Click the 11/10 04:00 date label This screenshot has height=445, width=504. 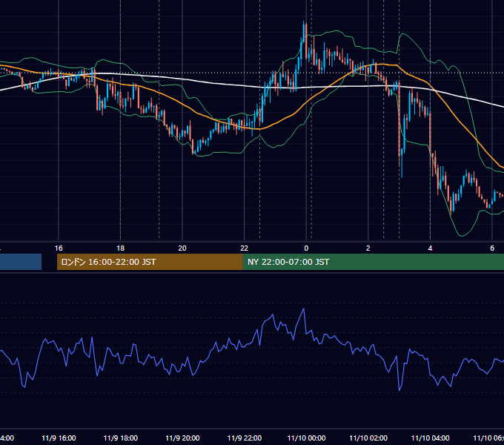431,438
